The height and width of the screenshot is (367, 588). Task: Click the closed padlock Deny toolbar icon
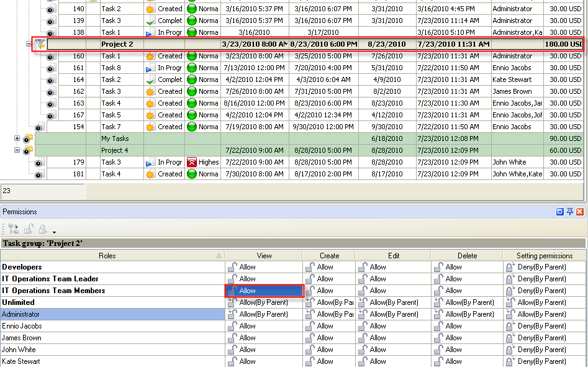43,229
